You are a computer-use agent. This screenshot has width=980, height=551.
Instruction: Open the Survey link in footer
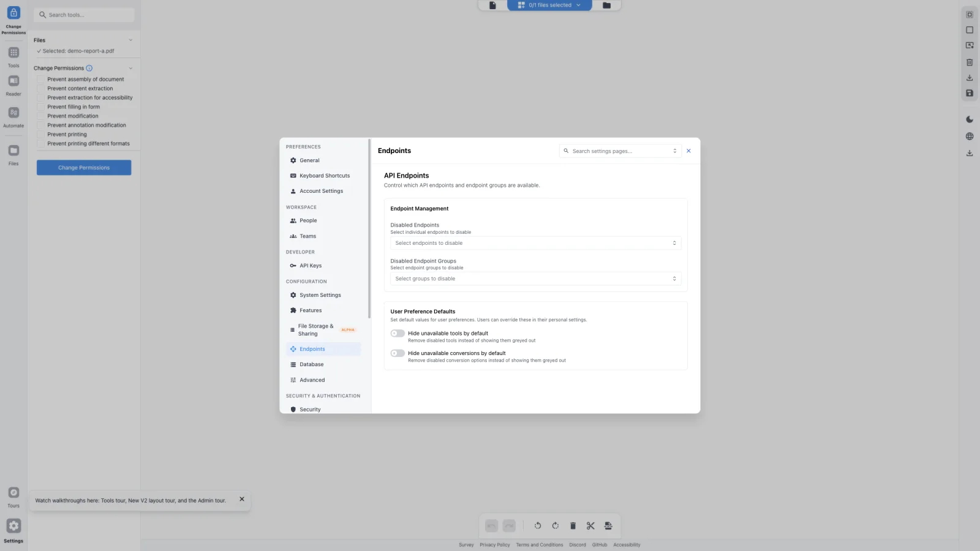click(466, 545)
